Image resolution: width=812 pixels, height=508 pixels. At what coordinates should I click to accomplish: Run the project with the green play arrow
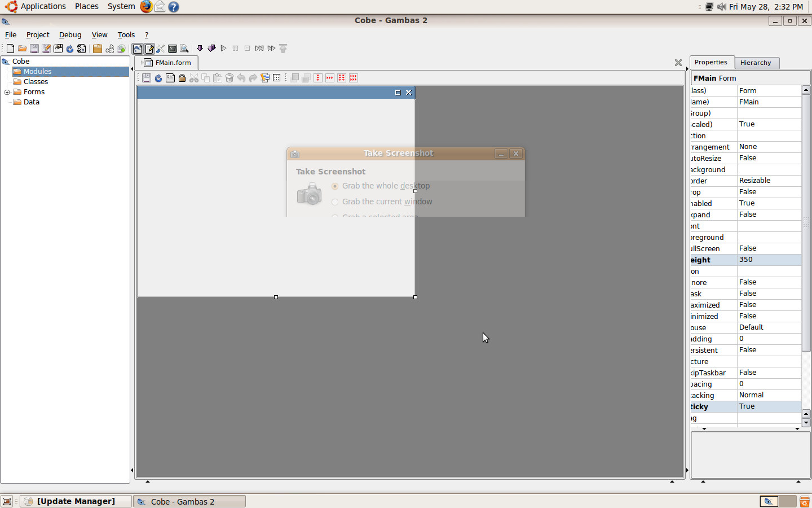tap(224, 48)
